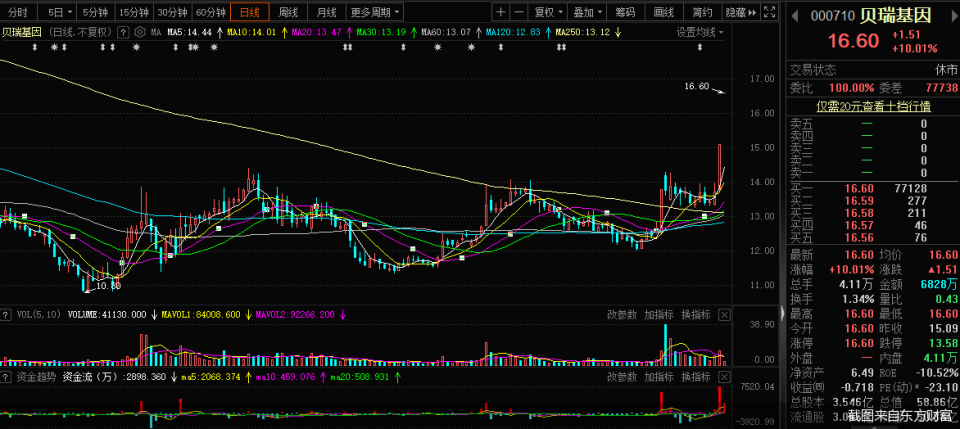Switch to the 周线 weekly tab
Screen dimensions: 960x429
[x=288, y=12]
